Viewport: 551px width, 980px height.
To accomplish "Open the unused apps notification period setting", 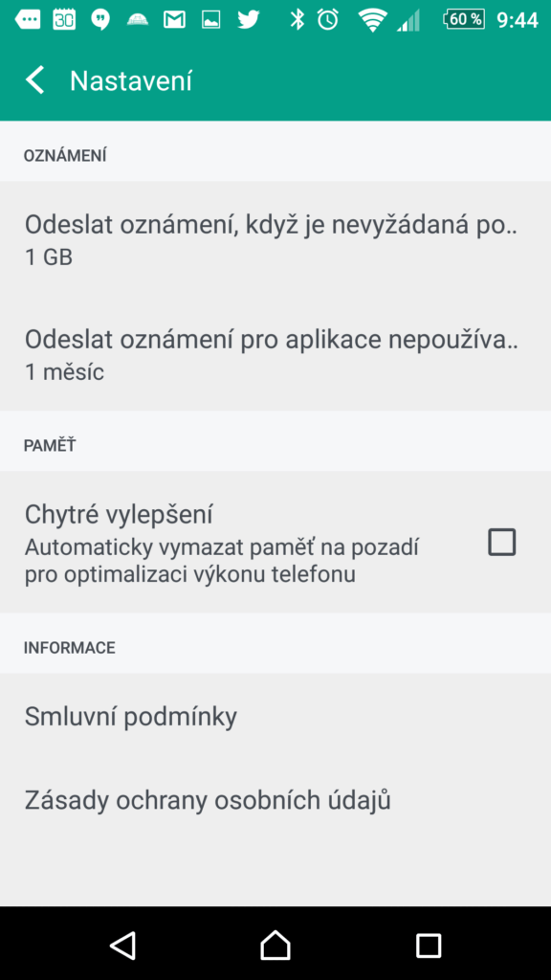I will [275, 354].
